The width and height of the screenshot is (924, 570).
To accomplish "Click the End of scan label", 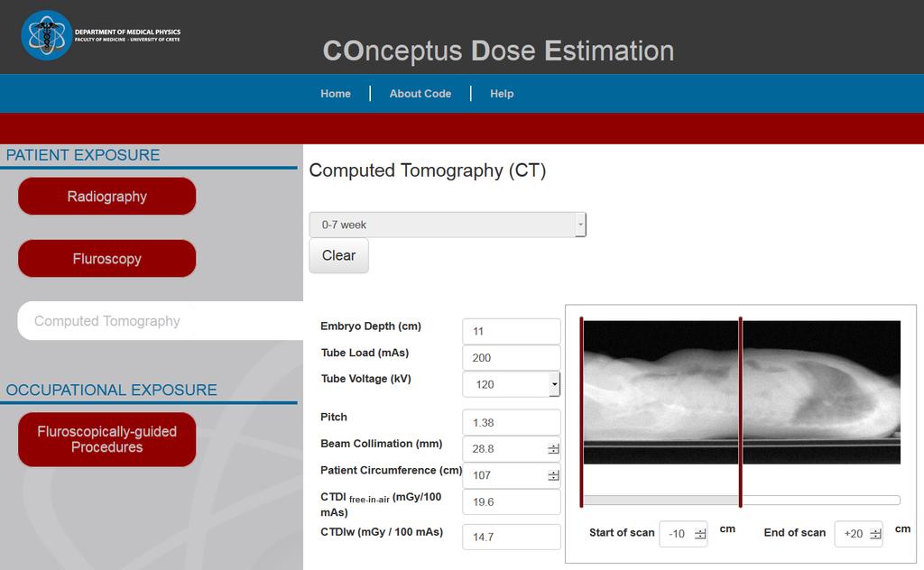I will tap(795, 533).
